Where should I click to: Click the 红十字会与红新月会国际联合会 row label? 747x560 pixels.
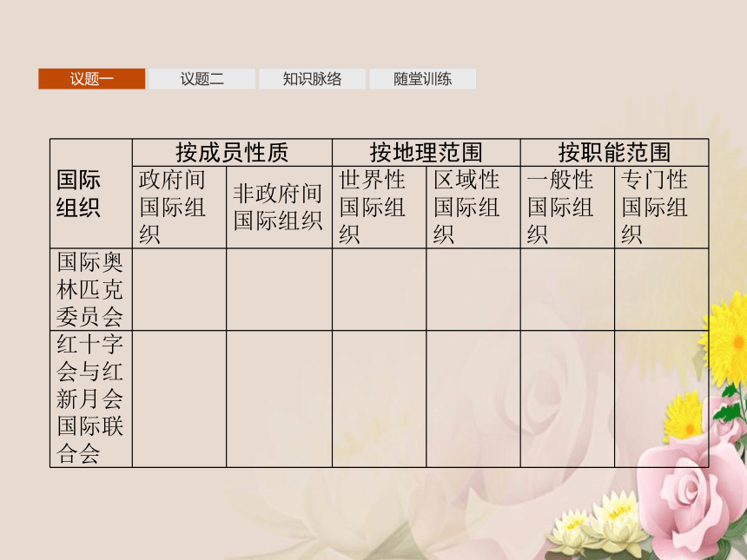point(91,399)
